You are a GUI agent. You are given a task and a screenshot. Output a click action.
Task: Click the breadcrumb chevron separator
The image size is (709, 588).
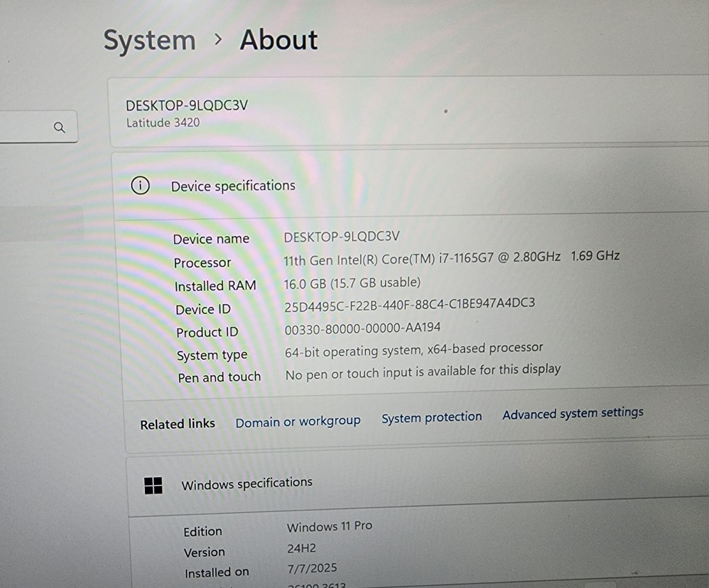pyautogui.click(x=218, y=40)
